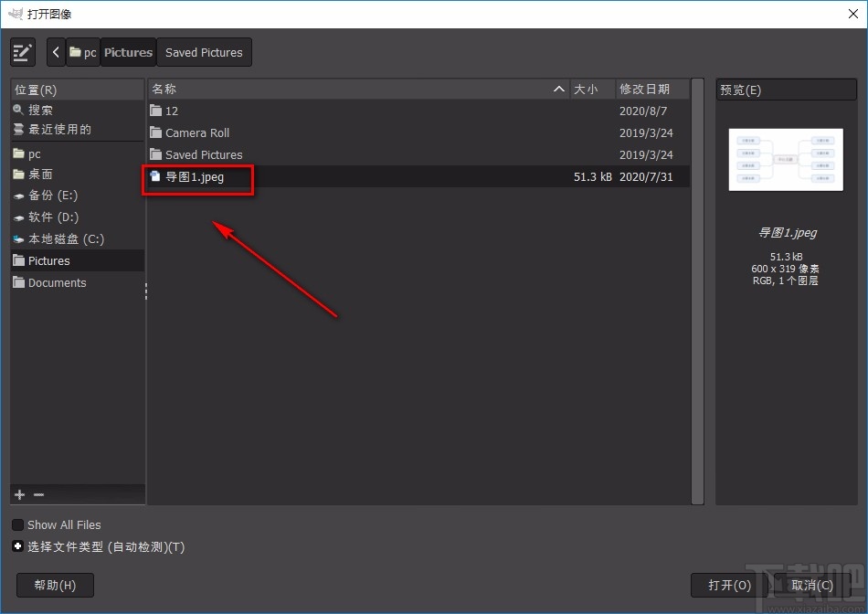Open the recently used files list

click(x=77, y=129)
